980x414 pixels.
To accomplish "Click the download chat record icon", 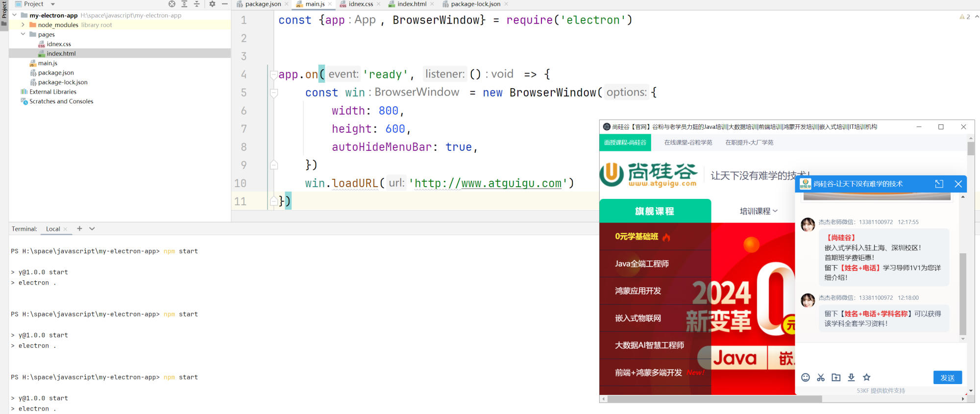I will tap(851, 377).
